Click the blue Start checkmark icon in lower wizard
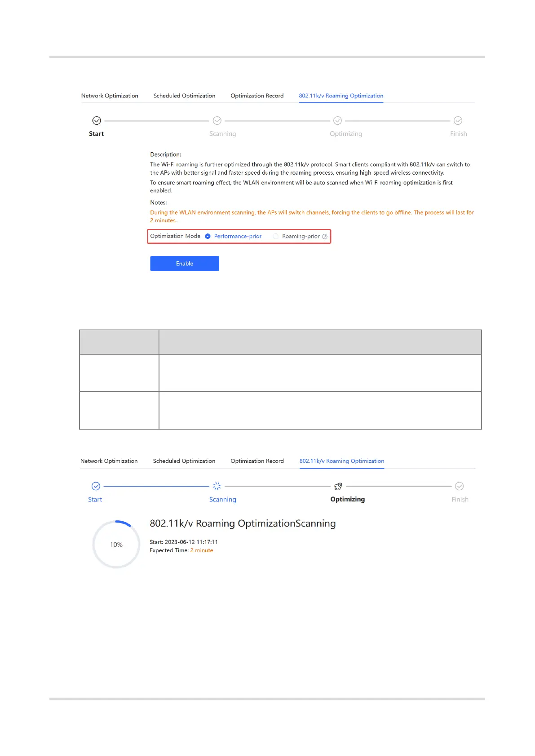The image size is (535, 756). [96, 486]
